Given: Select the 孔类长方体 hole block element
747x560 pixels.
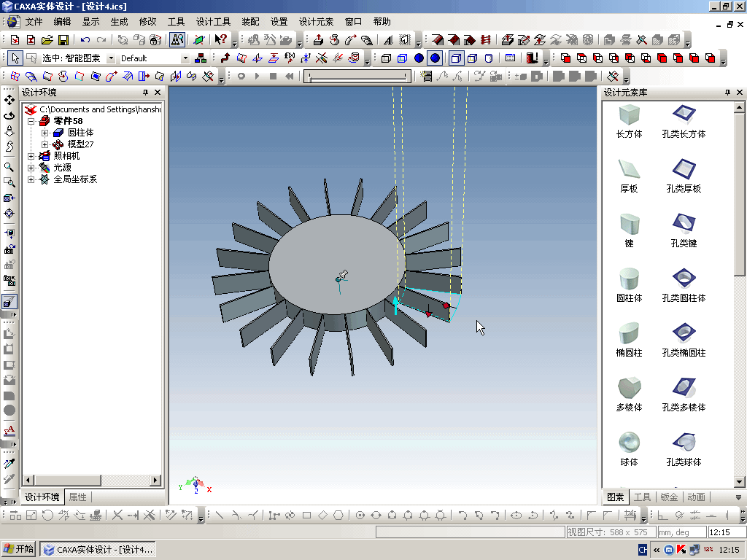Looking at the screenshot, I should (684, 122).
